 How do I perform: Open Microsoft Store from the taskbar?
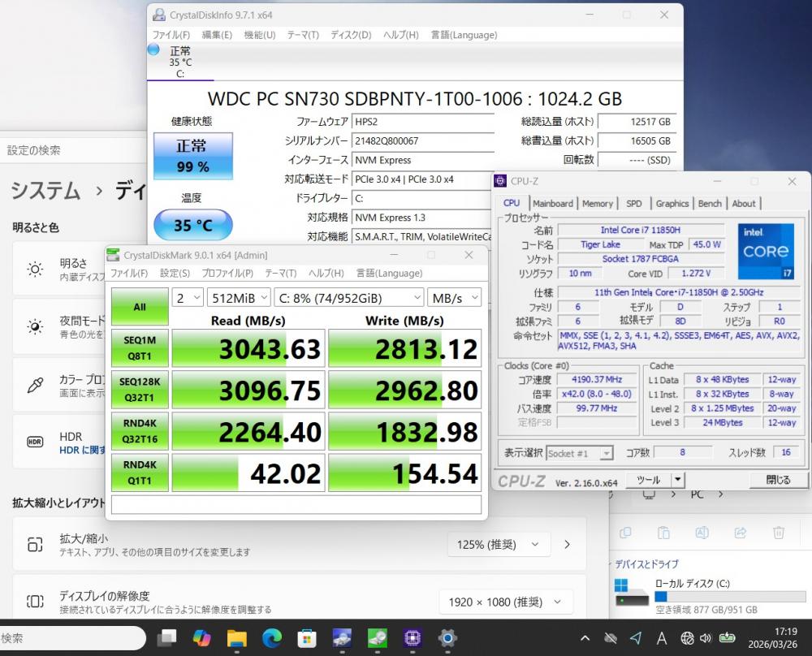(306, 637)
